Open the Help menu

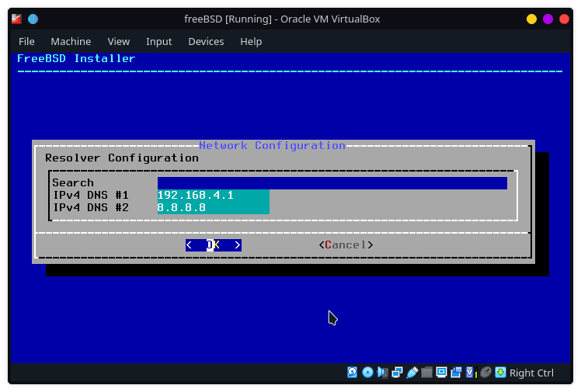251,41
